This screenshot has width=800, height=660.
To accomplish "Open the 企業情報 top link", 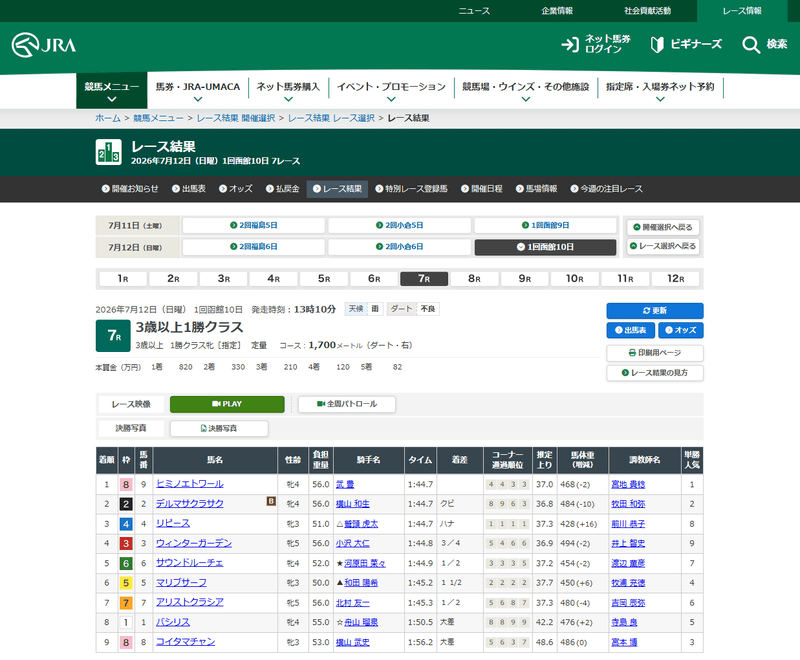I will coord(557,11).
